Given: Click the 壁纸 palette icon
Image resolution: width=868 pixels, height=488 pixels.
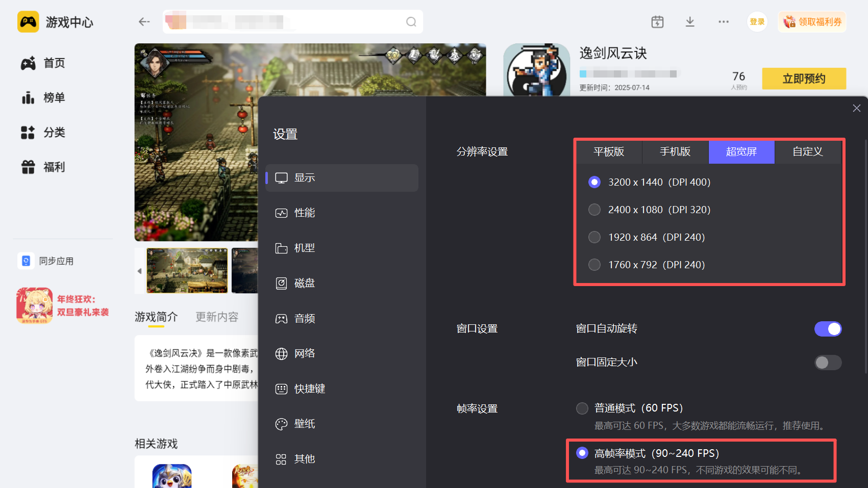Looking at the screenshot, I should point(281,424).
